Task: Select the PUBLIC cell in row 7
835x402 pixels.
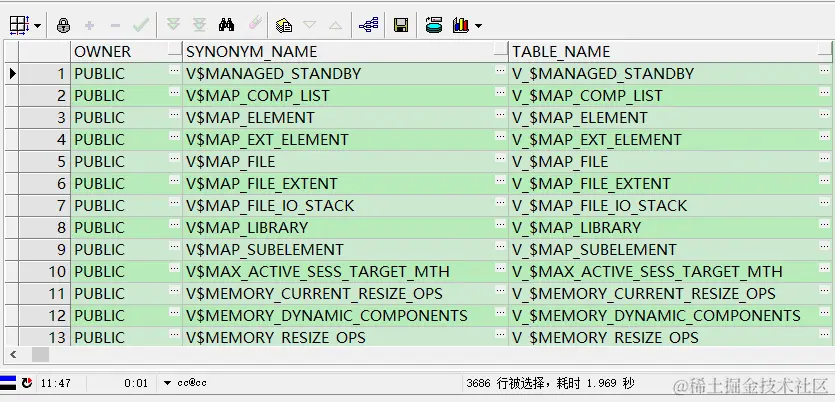Action: (x=126, y=206)
